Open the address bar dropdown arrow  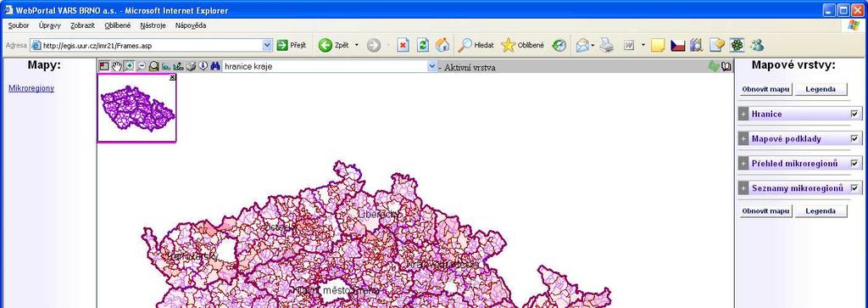[267, 46]
